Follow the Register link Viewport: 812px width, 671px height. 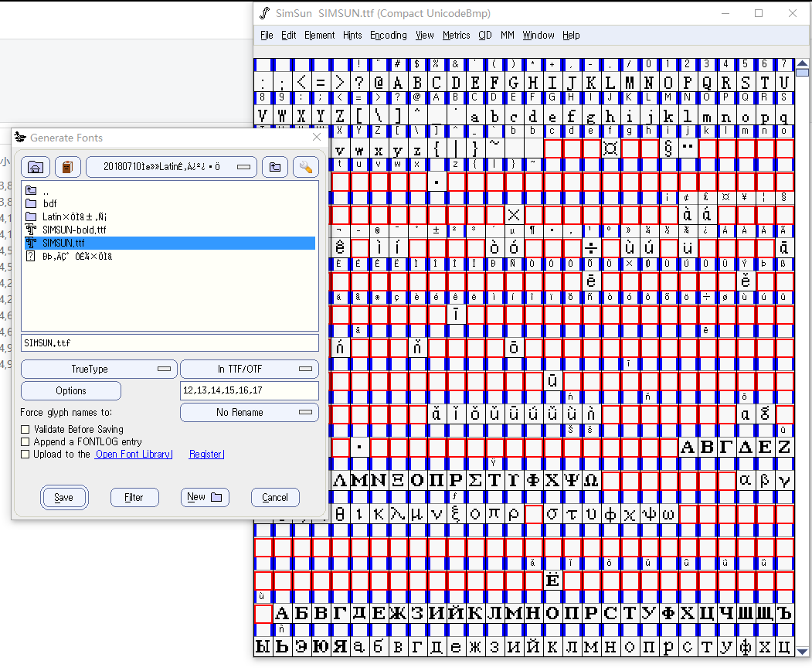(206, 455)
